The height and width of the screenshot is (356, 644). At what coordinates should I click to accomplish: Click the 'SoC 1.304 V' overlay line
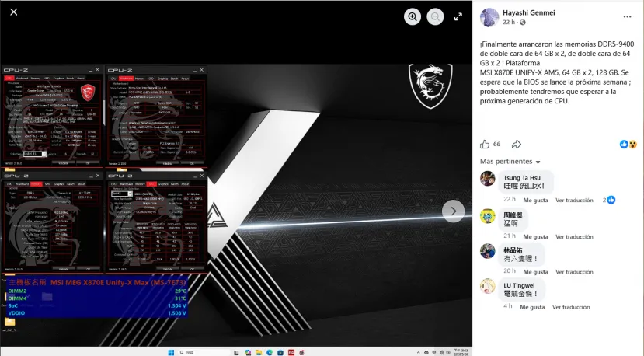point(97,305)
